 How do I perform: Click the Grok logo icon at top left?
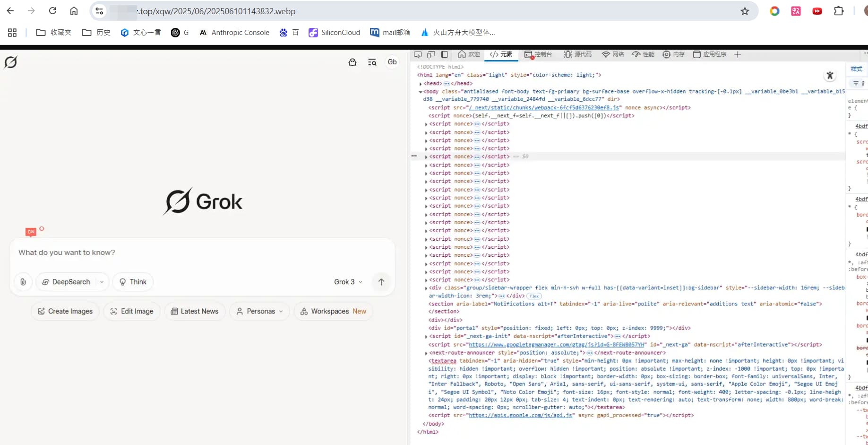coord(10,62)
